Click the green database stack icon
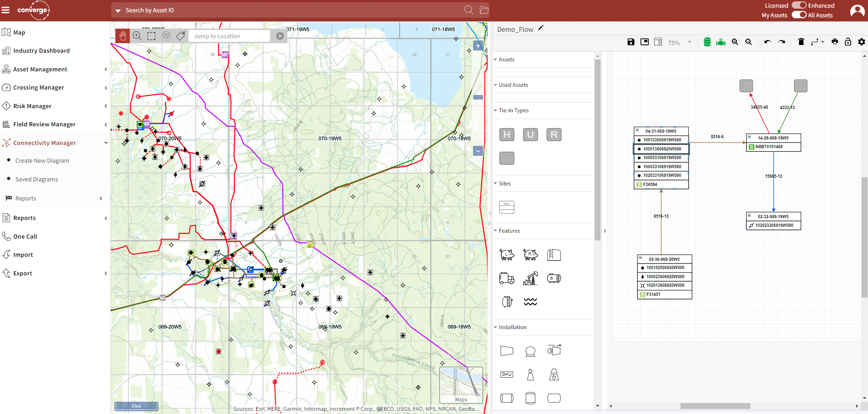This screenshot has width=868, height=414. (707, 42)
